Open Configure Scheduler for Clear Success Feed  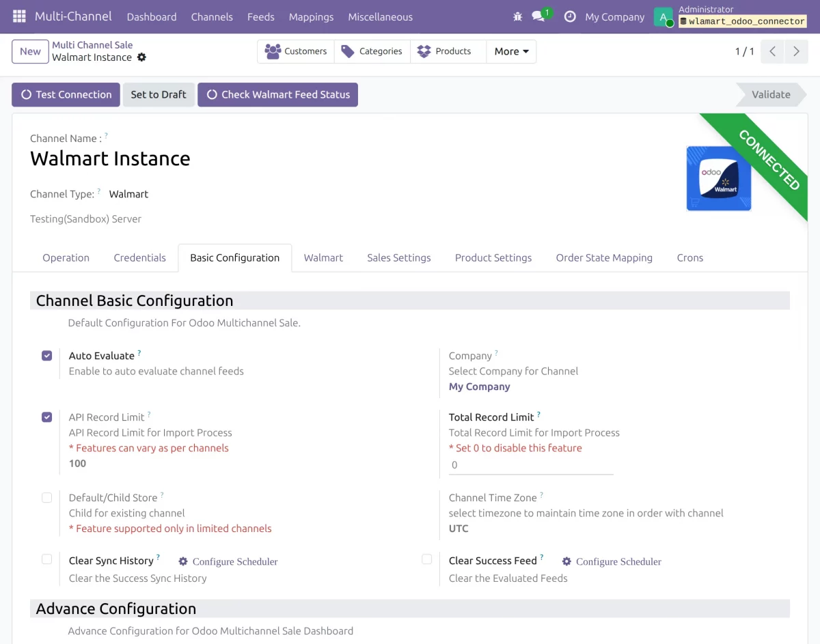point(612,561)
